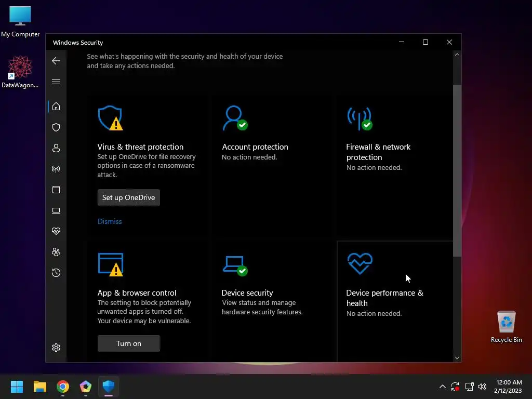Open Firewall & network antenna icon in sidebar
Screen dimensions: 532x399
56,169
